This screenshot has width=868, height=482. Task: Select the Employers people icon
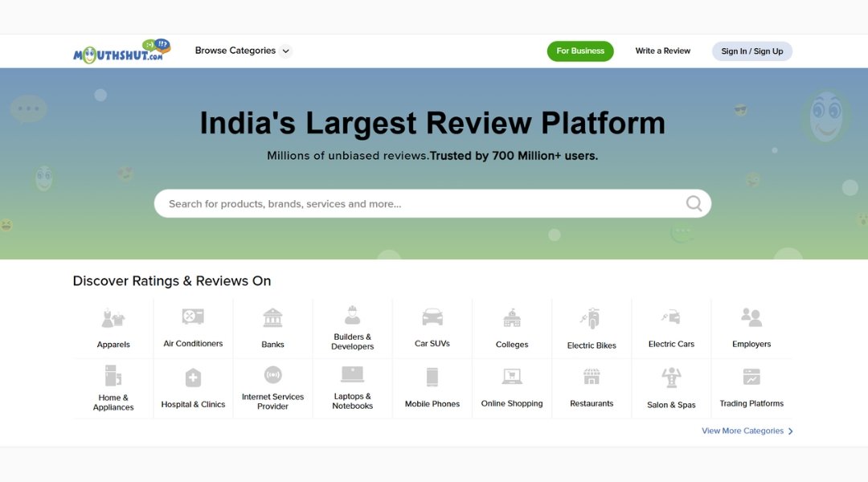point(751,317)
